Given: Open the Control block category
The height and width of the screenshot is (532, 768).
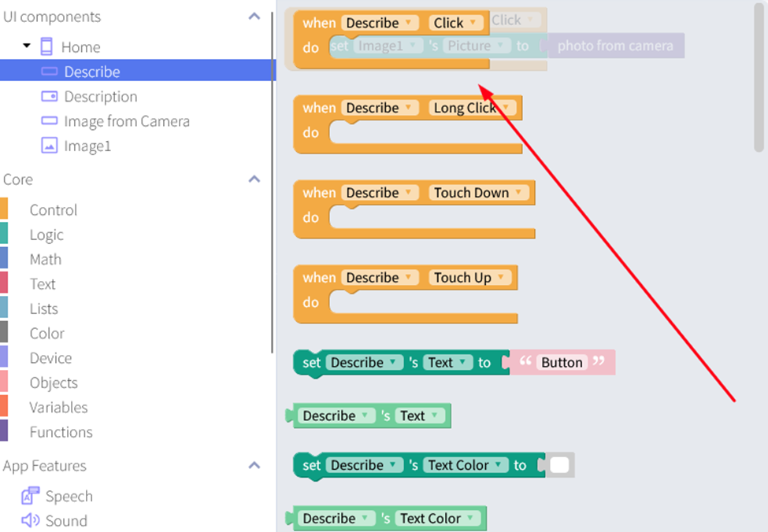Looking at the screenshot, I should [x=54, y=210].
